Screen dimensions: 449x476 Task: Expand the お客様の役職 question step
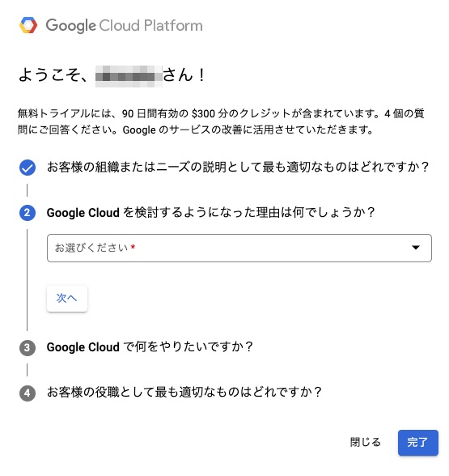[184, 392]
